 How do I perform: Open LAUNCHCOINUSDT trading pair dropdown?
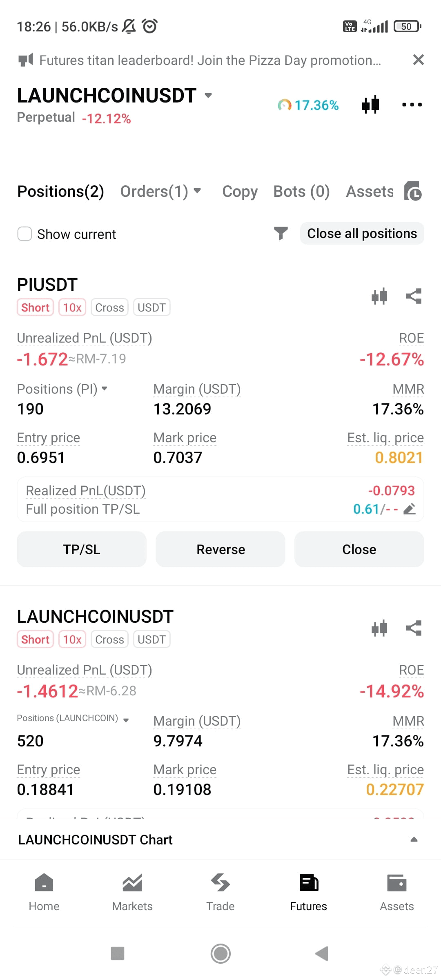coord(208,96)
